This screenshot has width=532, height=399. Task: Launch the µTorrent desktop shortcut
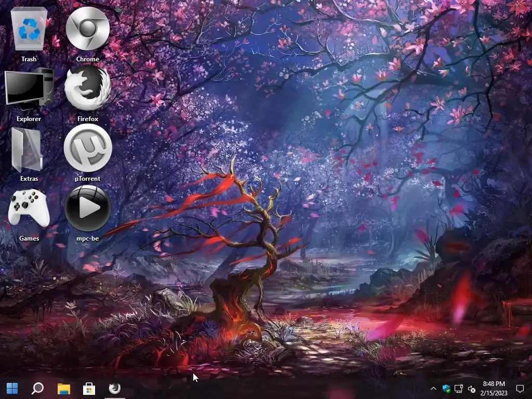(x=87, y=148)
